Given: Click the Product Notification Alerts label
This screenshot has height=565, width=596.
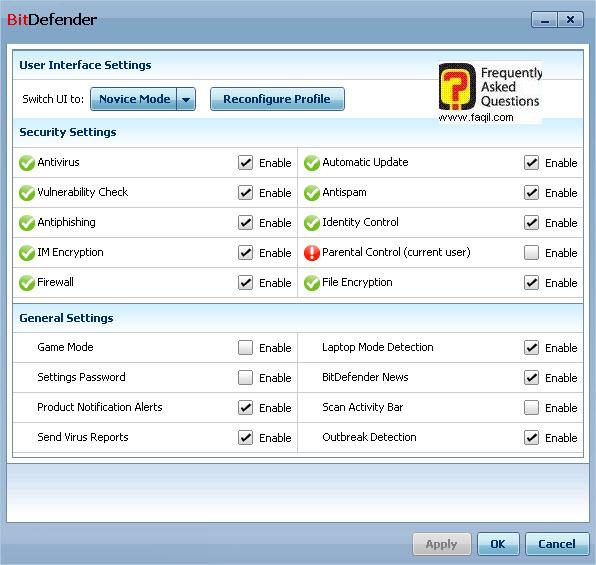Looking at the screenshot, I should coord(100,407).
